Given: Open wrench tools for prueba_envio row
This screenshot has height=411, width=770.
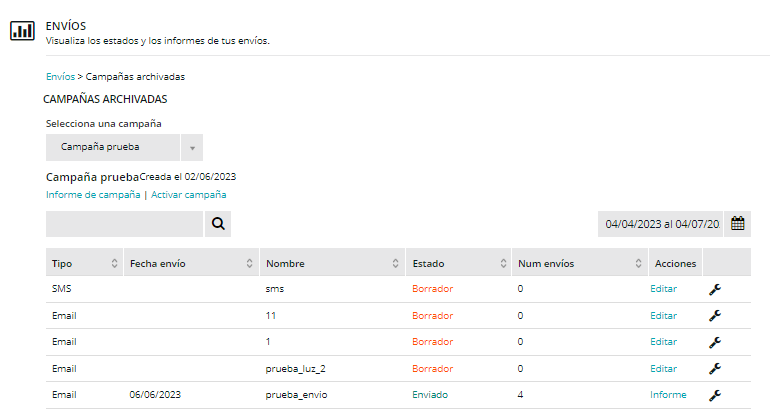Looking at the screenshot, I should point(715,395).
